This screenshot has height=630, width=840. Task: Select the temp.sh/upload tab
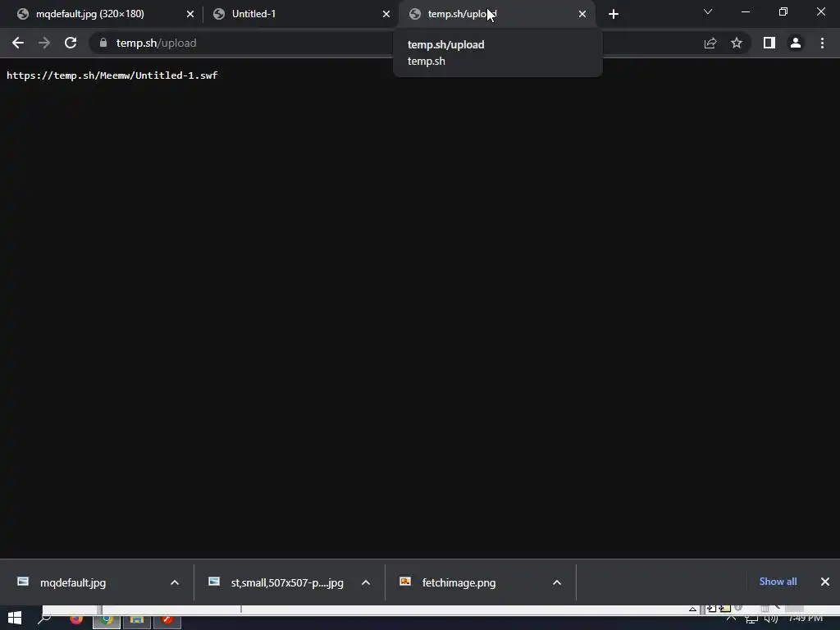click(x=496, y=14)
